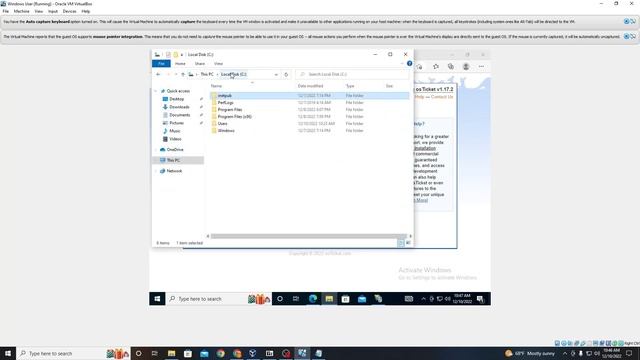Switch to large icons view button

pos(408,243)
